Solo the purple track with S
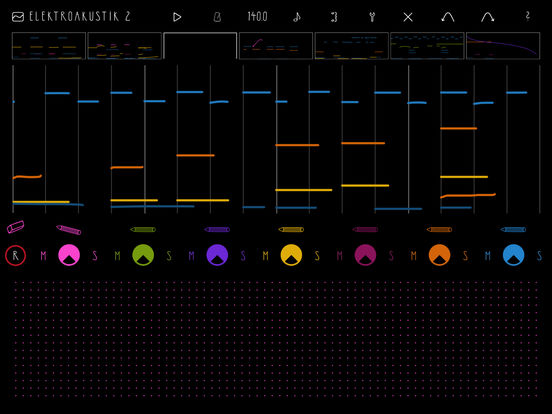Image resolution: width=552 pixels, height=414 pixels. (243, 256)
